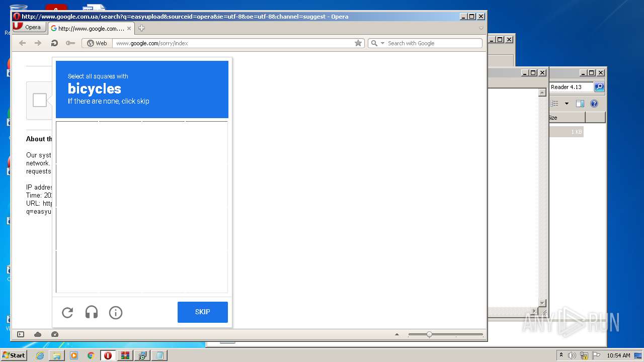Viewport: 644px width, 362px height.
Task: Expand the view options arrow in status bar
Action: click(397, 334)
